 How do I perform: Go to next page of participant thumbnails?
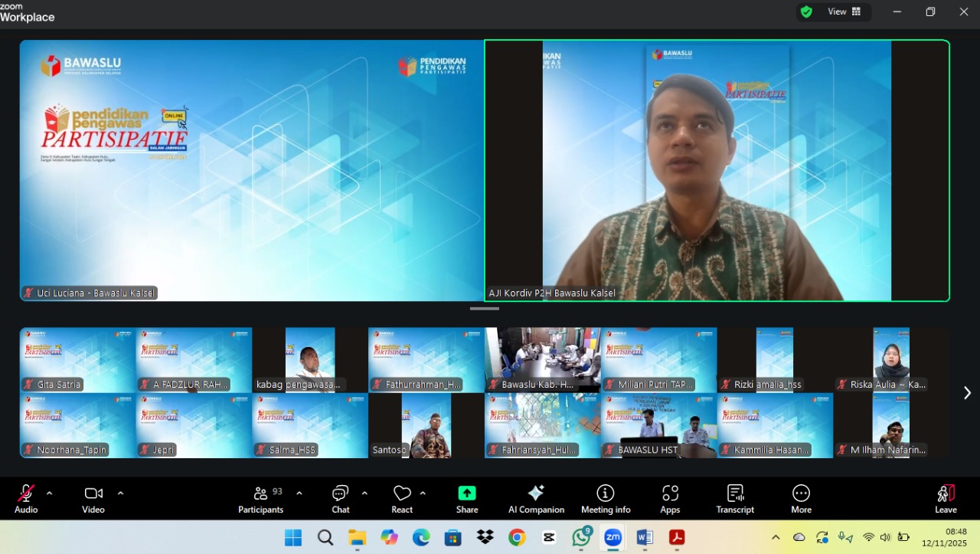coord(966,393)
